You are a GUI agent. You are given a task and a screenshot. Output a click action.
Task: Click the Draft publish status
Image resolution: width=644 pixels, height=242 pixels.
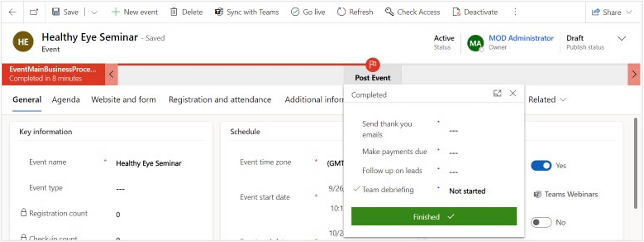(575, 38)
